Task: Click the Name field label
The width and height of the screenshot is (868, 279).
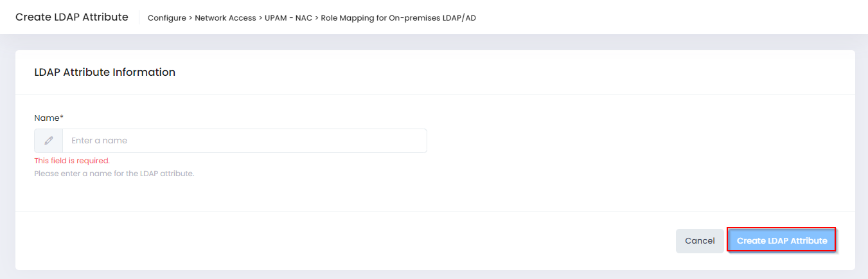Action: tap(46, 118)
